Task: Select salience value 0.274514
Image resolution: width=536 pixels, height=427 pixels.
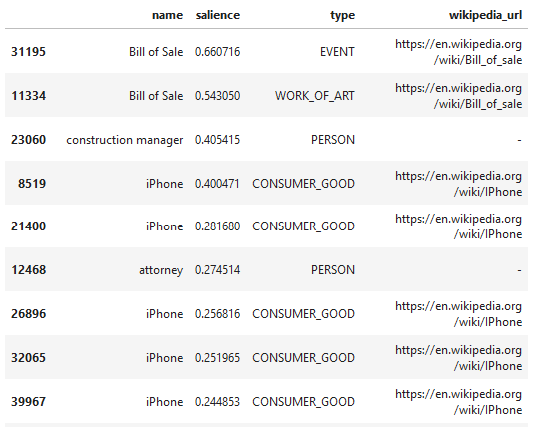Action: tap(218, 270)
